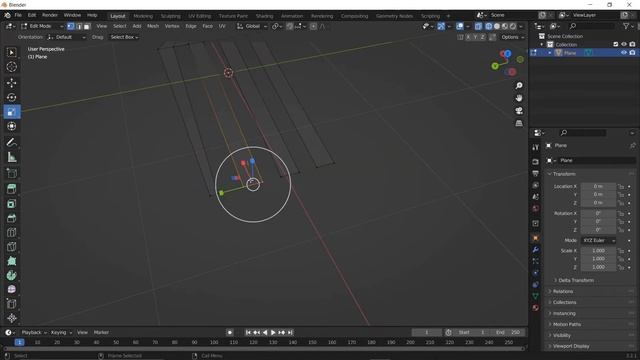Pick the Transform tool

tap(11, 126)
